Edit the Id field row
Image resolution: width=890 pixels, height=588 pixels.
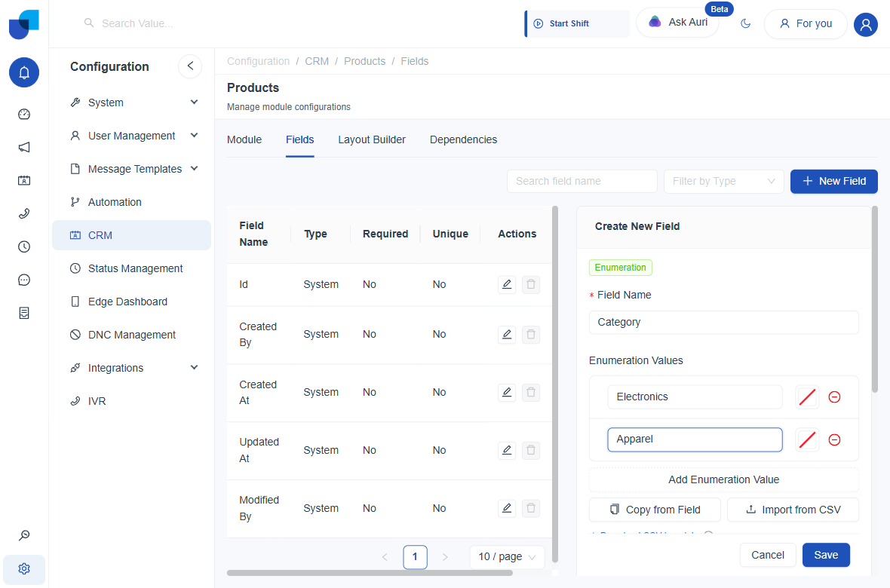pyautogui.click(x=507, y=284)
